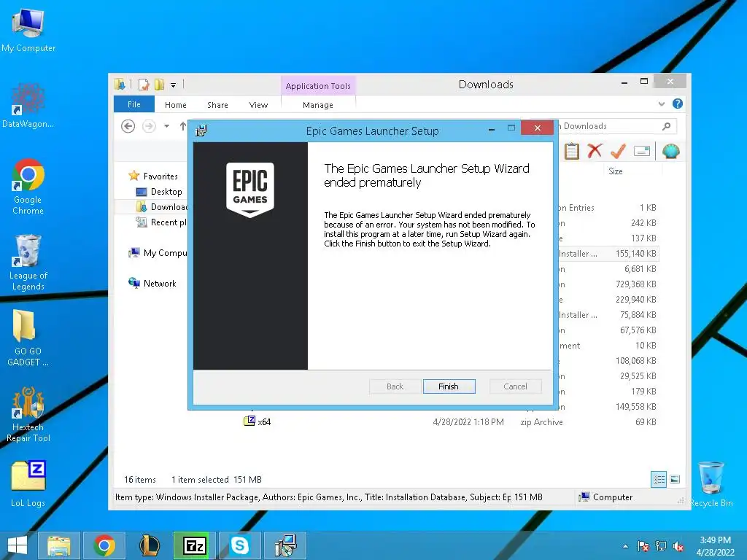747x560 pixels.
Task: Click the red X delete icon in Explorer toolbar
Action: click(x=595, y=151)
